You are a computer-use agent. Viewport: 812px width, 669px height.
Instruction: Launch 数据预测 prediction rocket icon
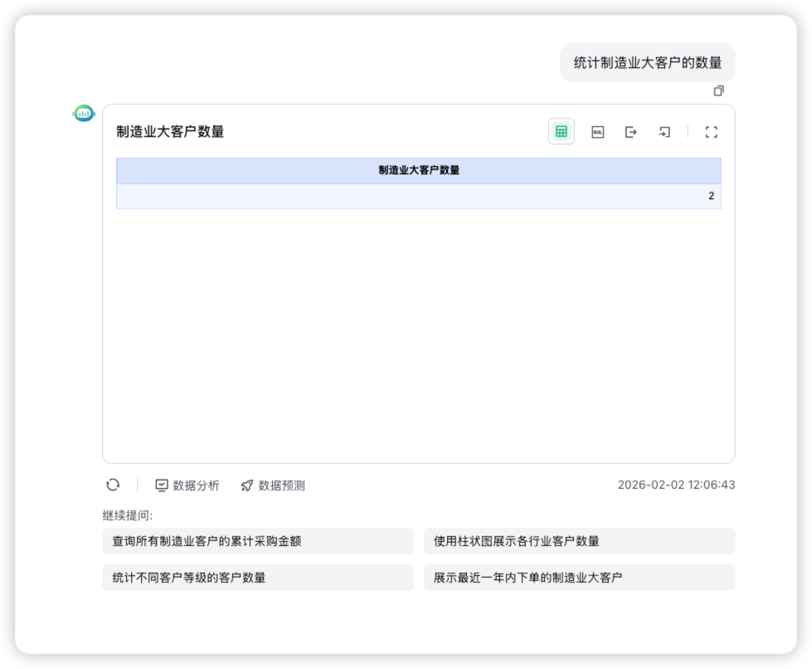274,486
